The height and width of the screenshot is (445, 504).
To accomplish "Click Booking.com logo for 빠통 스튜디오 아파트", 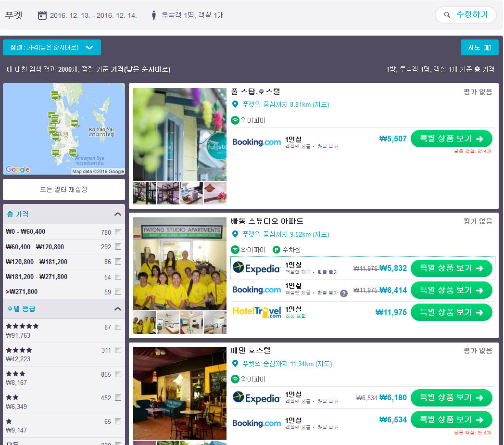I will tap(256, 290).
